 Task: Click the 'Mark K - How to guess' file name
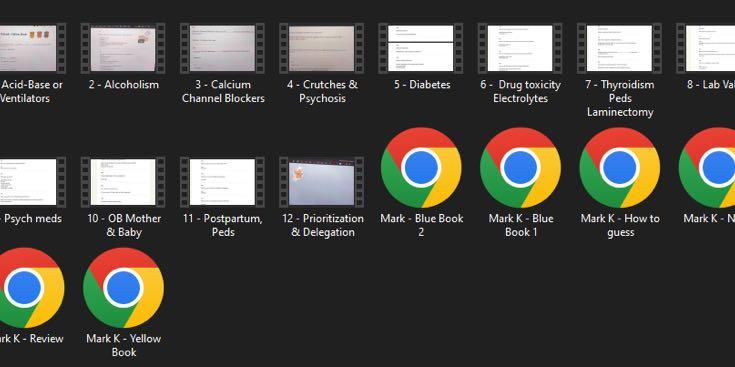tap(620, 225)
